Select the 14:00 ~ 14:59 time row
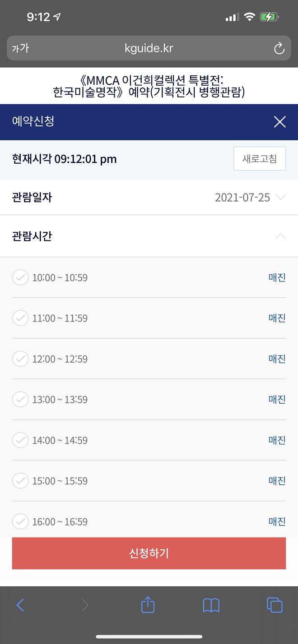Image resolution: width=298 pixels, height=644 pixels. [x=60, y=440]
